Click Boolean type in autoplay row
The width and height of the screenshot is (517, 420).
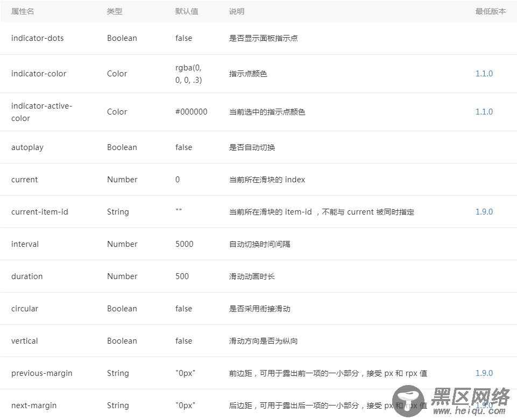122,147
